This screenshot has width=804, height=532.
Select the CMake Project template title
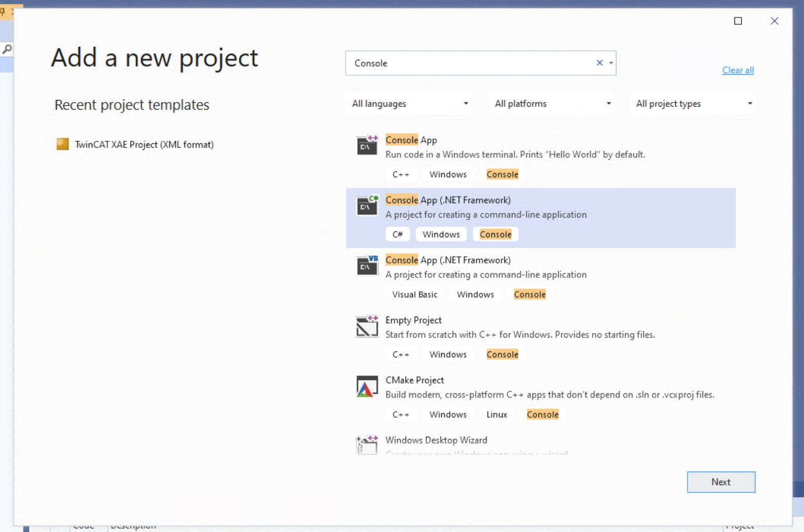[414, 380]
